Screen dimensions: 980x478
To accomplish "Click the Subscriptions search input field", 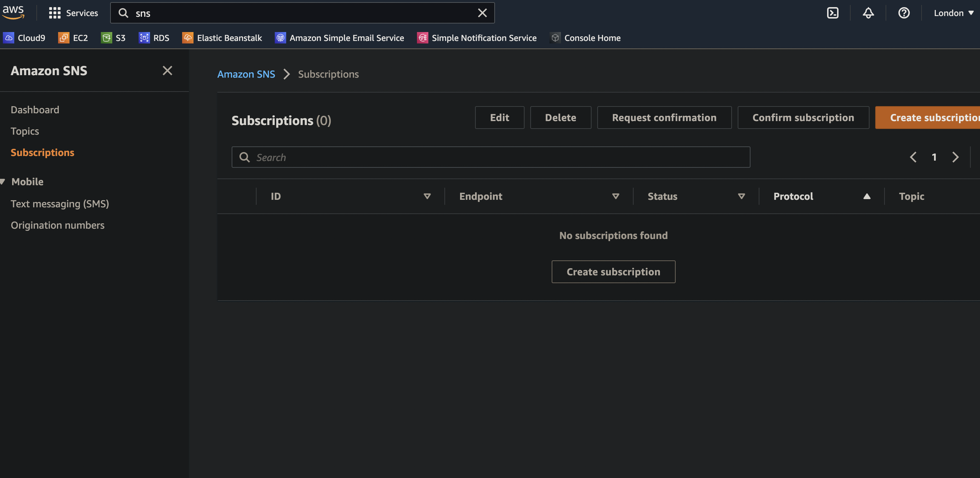I will (x=491, y=157).
